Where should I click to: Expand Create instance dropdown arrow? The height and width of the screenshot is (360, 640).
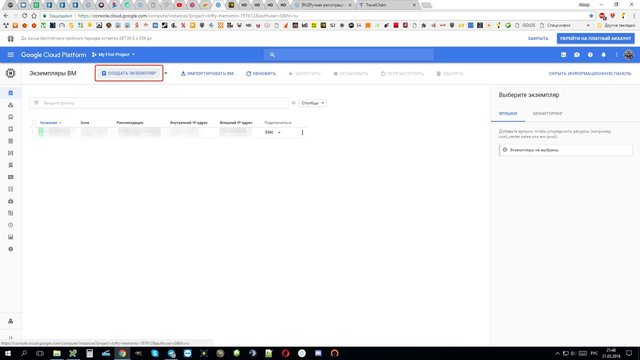(166, 73)
